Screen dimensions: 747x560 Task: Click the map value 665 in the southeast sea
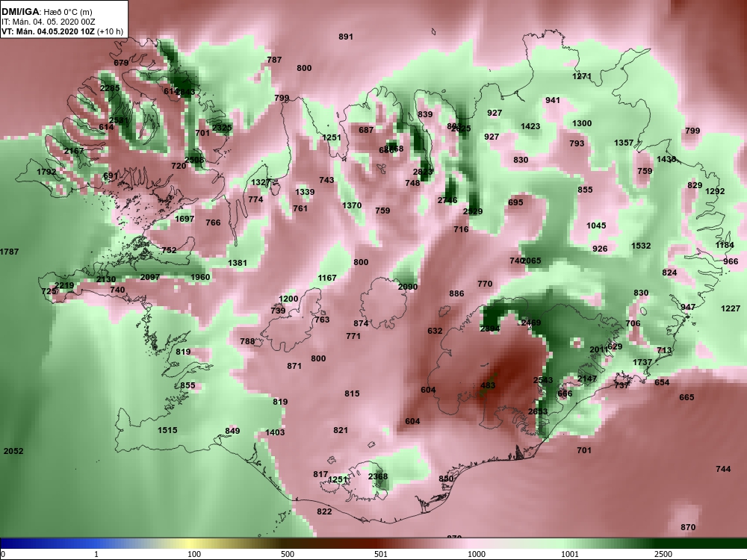(x=686, y=397)
